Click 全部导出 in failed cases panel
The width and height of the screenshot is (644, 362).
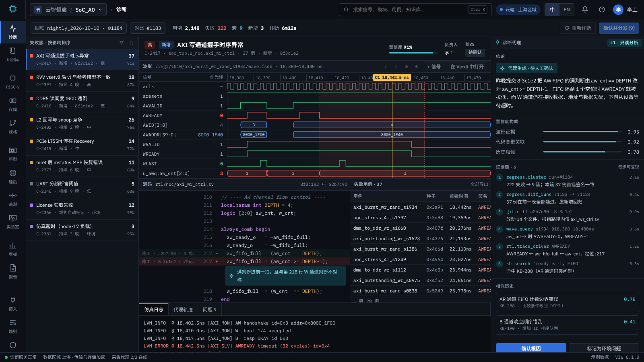[479, 184]
